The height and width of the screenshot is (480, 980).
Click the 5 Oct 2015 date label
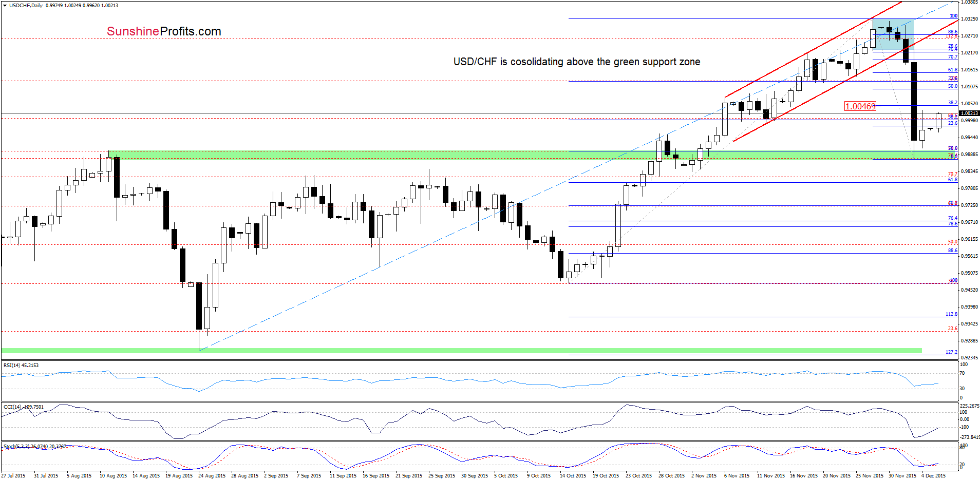506,475
